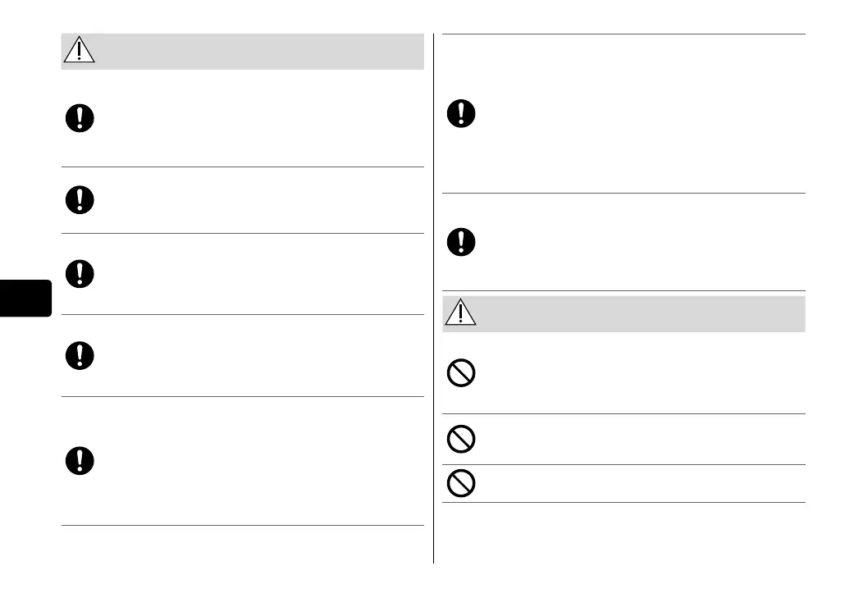Click the blank area right of the middle prohibition icon

640,440
